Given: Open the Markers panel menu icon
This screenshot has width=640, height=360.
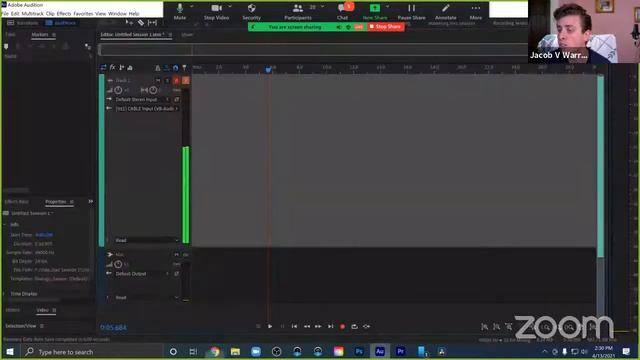Looking at the screenshot, I should click(54, 35).
